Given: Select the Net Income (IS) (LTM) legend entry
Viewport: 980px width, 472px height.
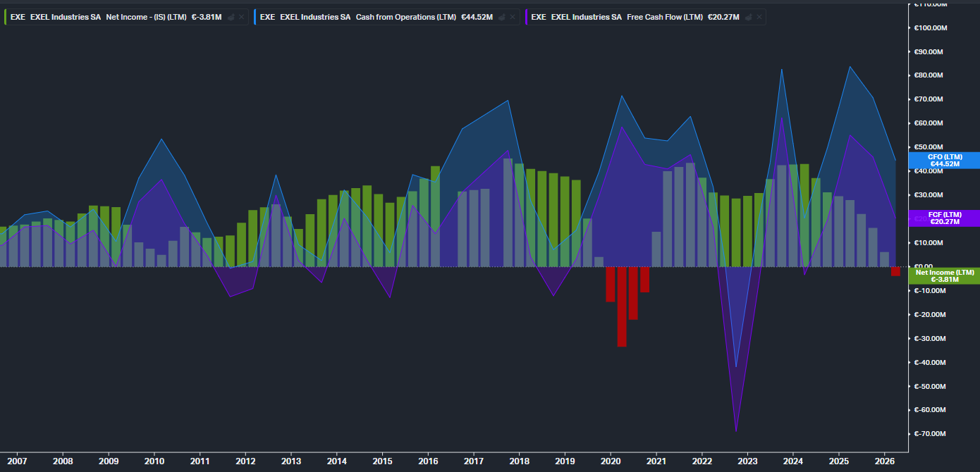Looking at the screenshot, I should pyautogui.click(x=127, y=17).
